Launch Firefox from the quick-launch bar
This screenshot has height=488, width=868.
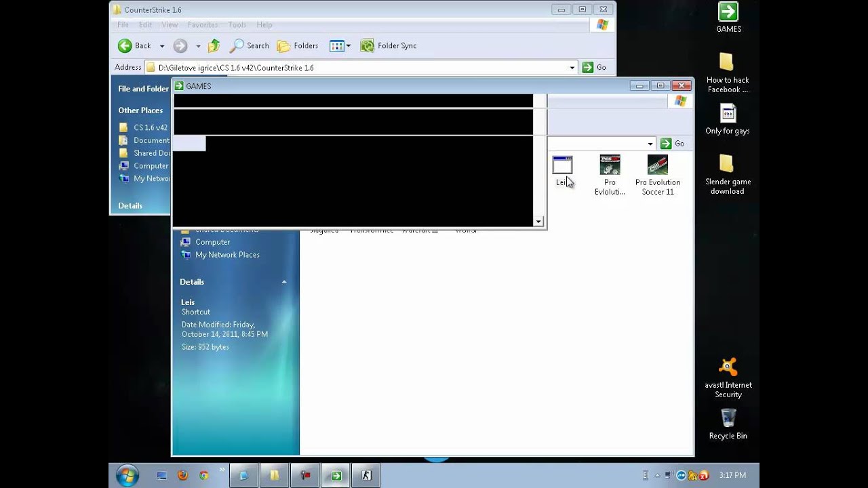point(182,476)
